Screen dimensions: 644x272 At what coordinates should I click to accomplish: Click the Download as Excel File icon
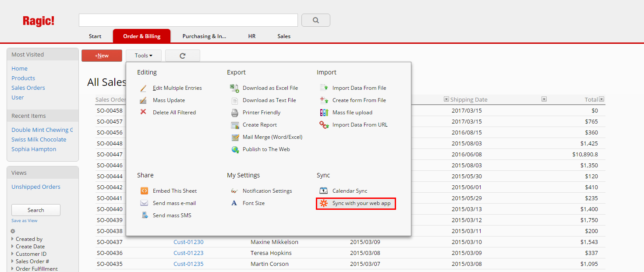[234, 88]
